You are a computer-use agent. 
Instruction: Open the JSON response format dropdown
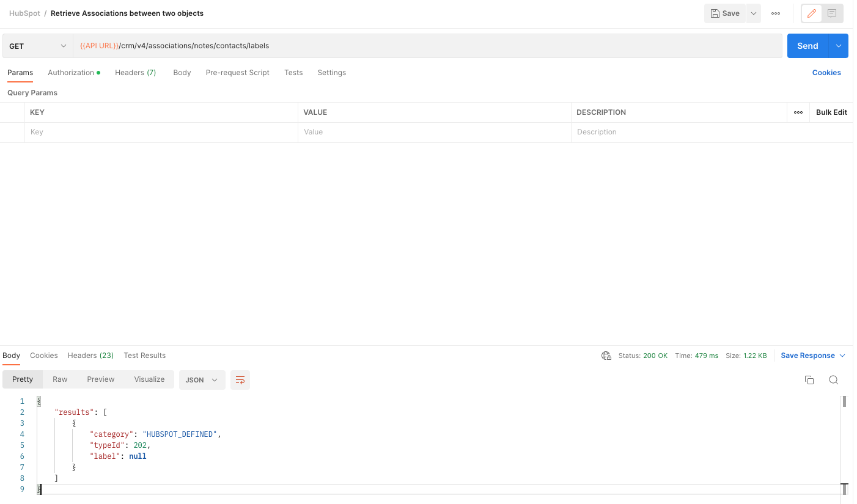coord(202,379)
